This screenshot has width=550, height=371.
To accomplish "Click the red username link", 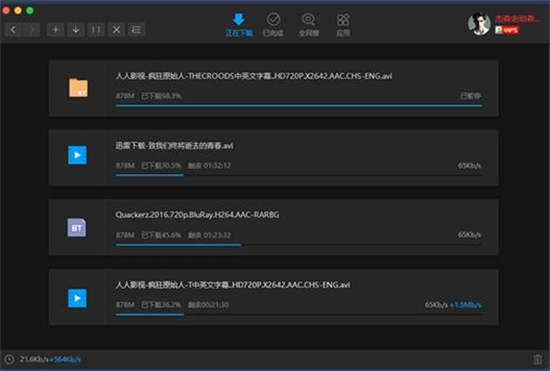I will point(517,19).
